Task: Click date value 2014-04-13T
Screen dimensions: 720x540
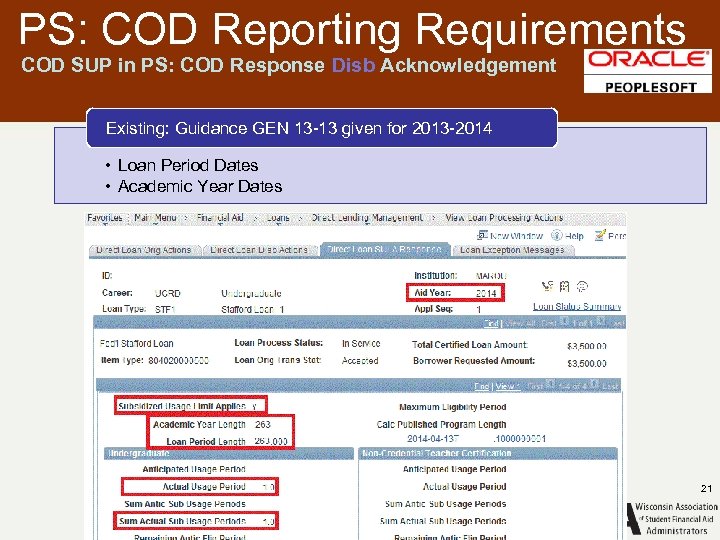Action: tap(433, 439)
